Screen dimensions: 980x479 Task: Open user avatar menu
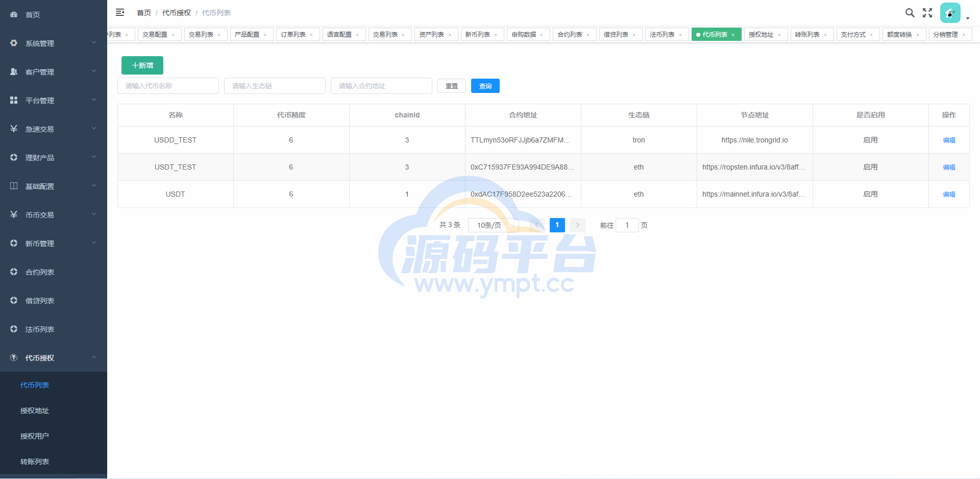(950, 13)
